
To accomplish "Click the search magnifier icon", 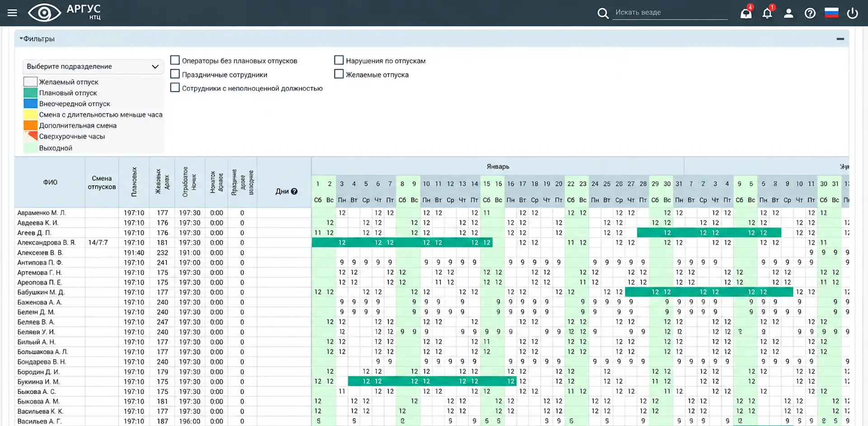I will point(603,13).
